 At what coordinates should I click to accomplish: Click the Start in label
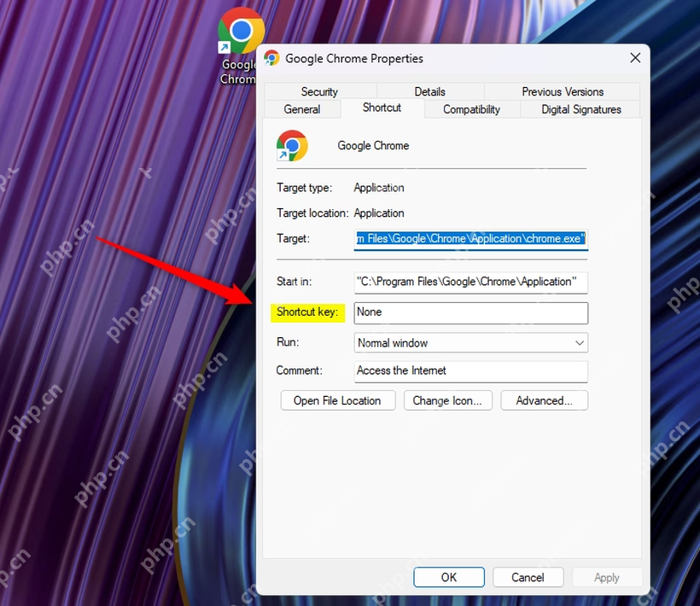tap(294, 282)
